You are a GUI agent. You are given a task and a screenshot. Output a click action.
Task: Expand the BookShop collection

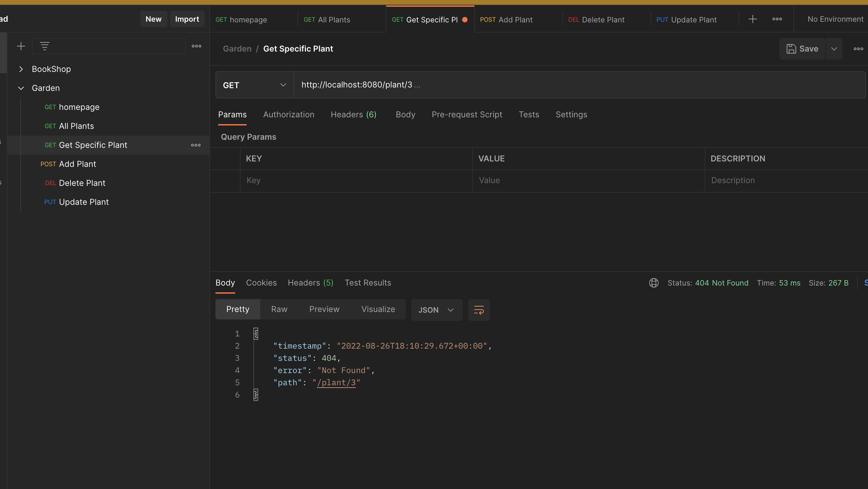coord(21,69)
